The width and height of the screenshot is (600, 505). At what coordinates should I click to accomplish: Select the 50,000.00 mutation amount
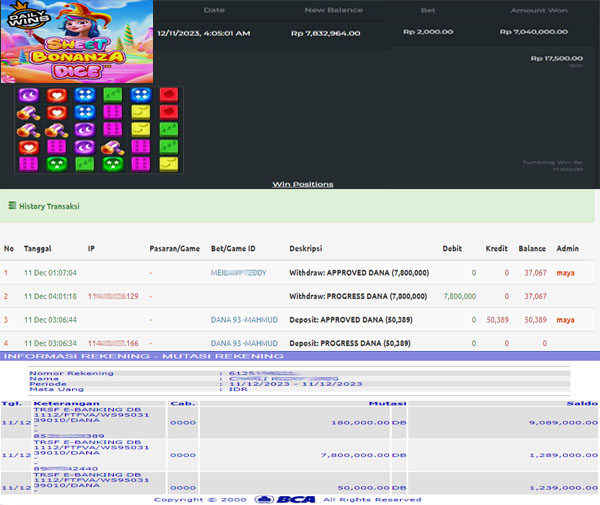[x=363, y=488]
